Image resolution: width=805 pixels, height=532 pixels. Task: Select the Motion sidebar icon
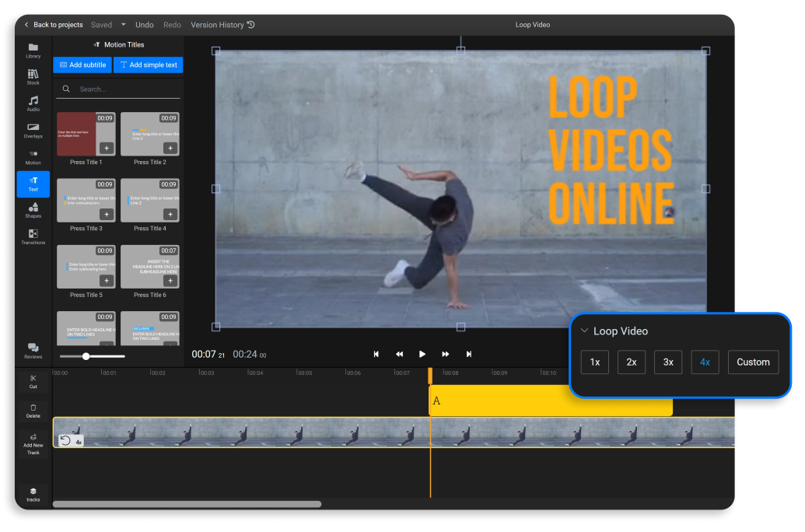pyautogui.click(x=32, y=156)
